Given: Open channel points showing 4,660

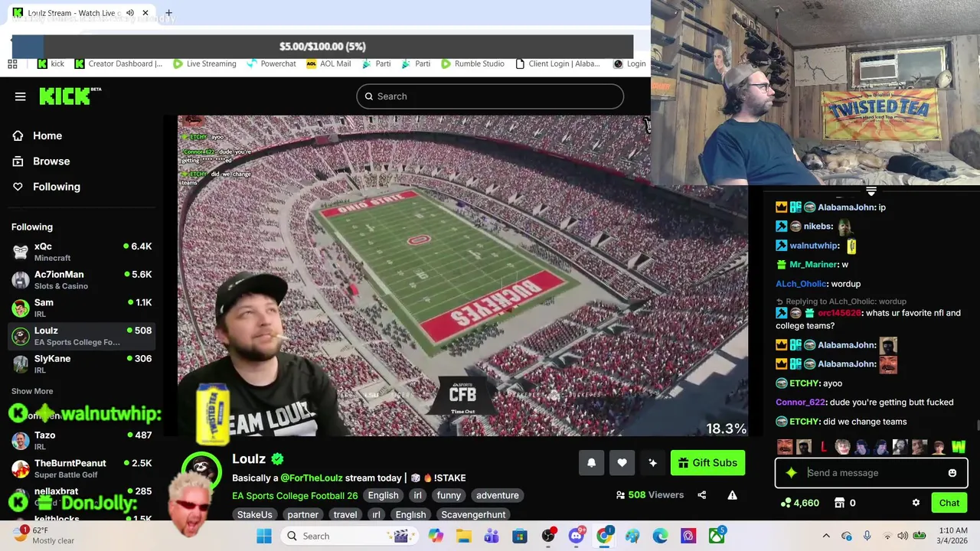Looking at the screenshot, I should coord(799,503).
